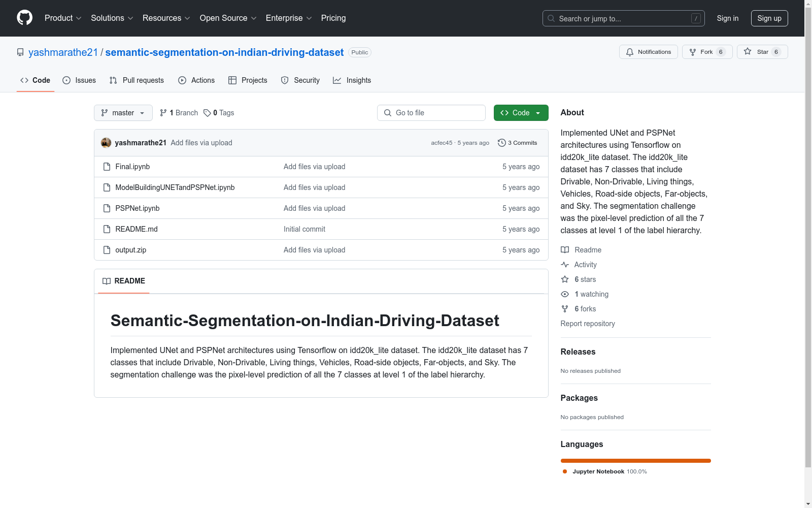This screenshot has height=508, width=812.
Task: View commit acfec45
Action: pos(442,143)
